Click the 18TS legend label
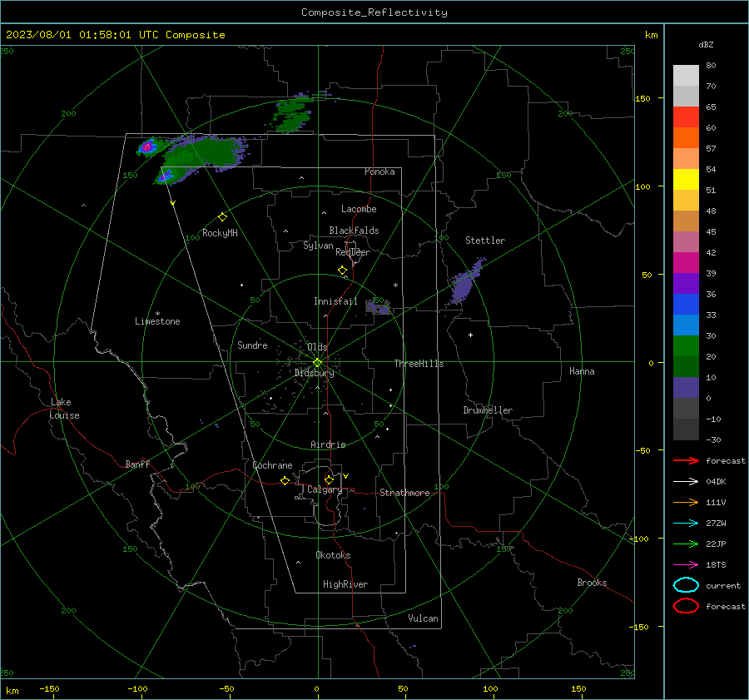The image size is (749, 700). pos(716,565)
